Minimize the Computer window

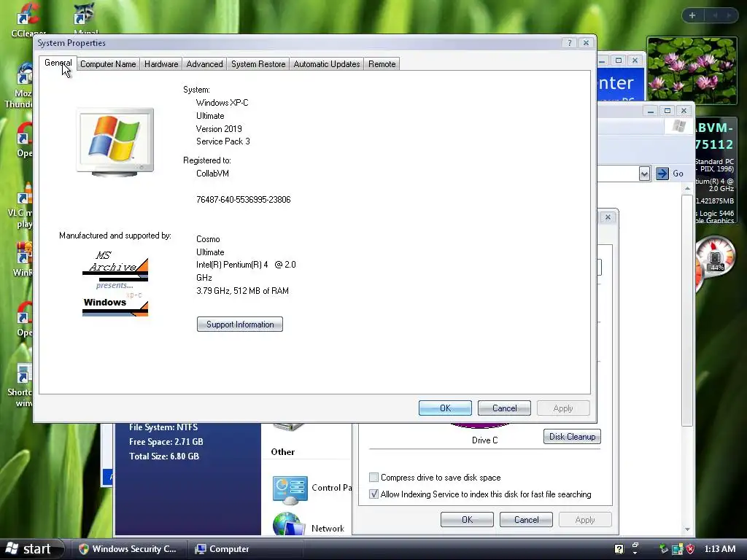(650, 111)
